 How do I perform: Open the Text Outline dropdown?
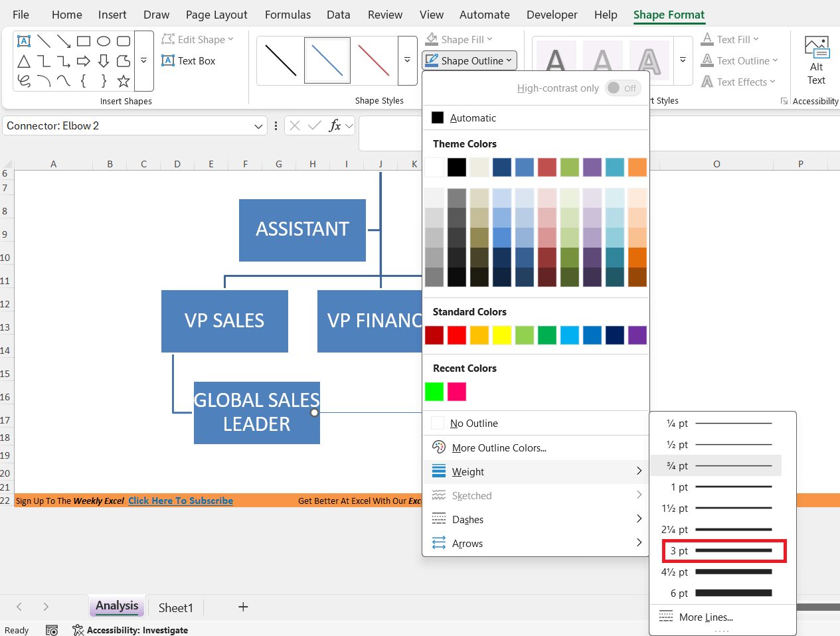(740, 60)
